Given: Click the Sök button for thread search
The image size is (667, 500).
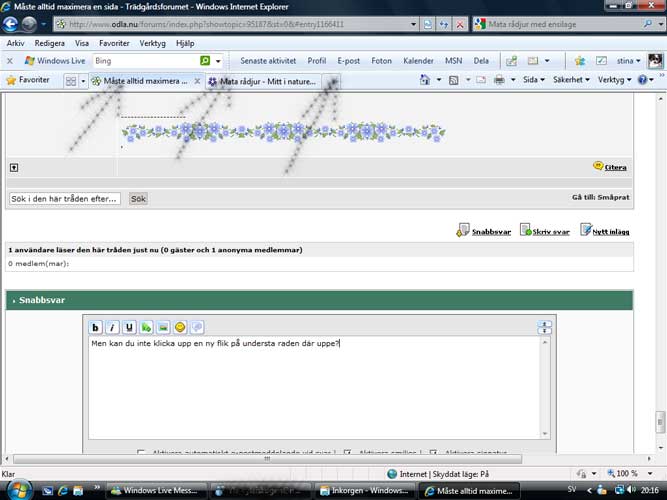Looking at the screenshot, I should [138, 199].
